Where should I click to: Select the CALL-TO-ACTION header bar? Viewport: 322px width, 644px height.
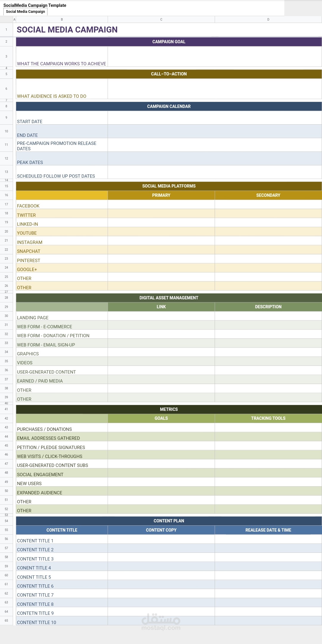[169, 74]
